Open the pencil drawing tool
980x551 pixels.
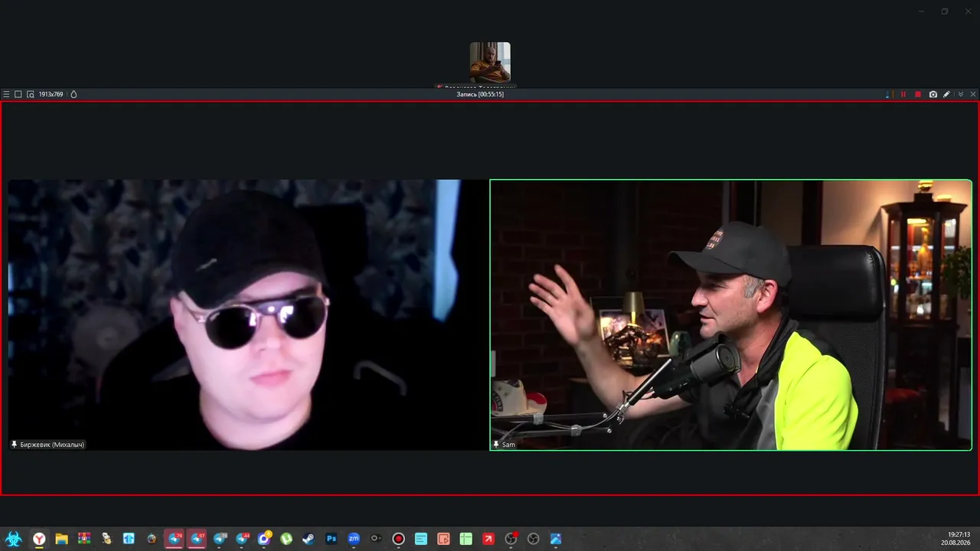[947, 94]
